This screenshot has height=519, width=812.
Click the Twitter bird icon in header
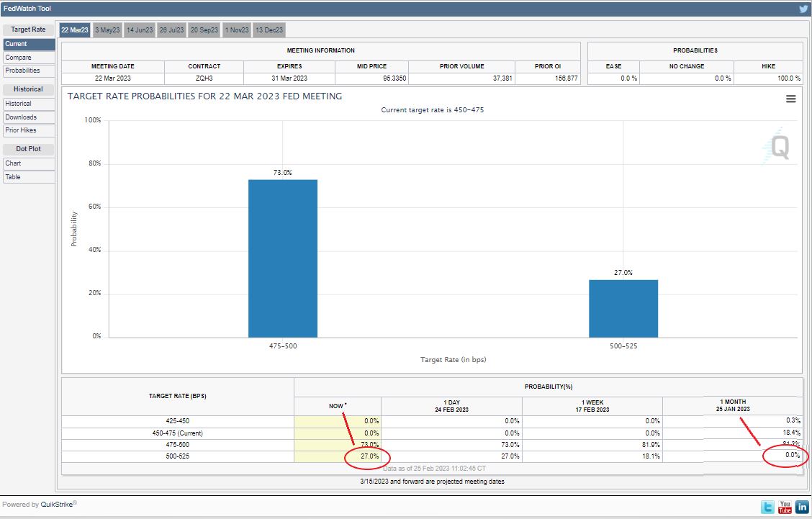click(x=803, y=9)
